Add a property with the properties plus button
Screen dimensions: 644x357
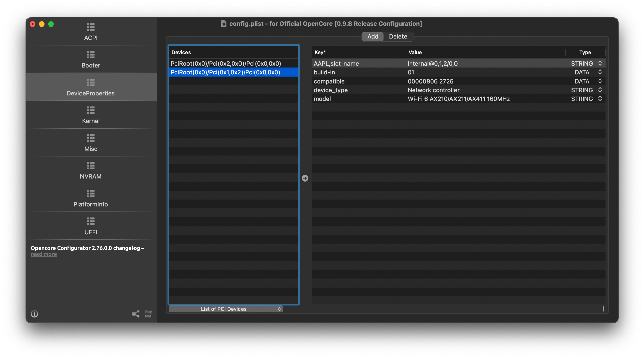[x=604, y=309]
